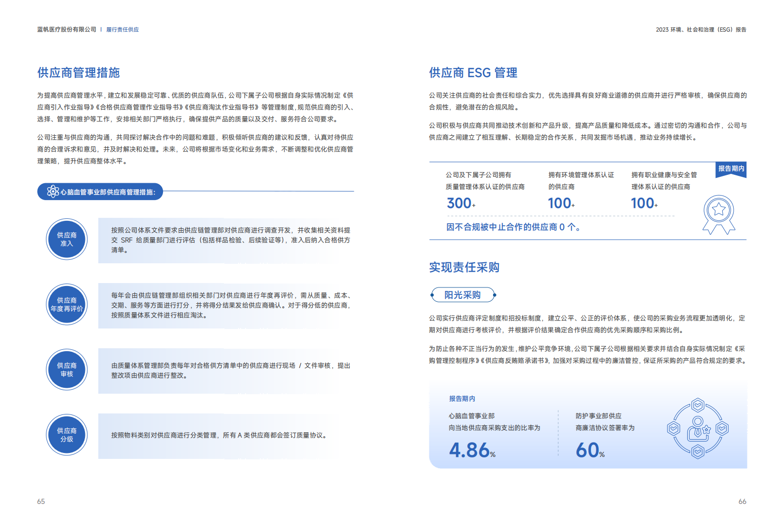The height and width of the screenshot is (532, 784).
Task: Click the 报告期内 blue corner tag
Action: pyautogui.click(x=731, y=169)
